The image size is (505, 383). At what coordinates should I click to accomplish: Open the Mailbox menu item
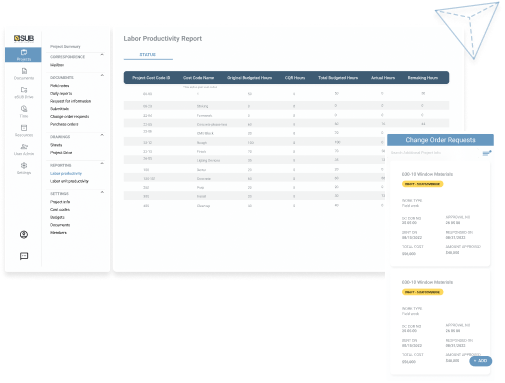click(x=57, y=65)
